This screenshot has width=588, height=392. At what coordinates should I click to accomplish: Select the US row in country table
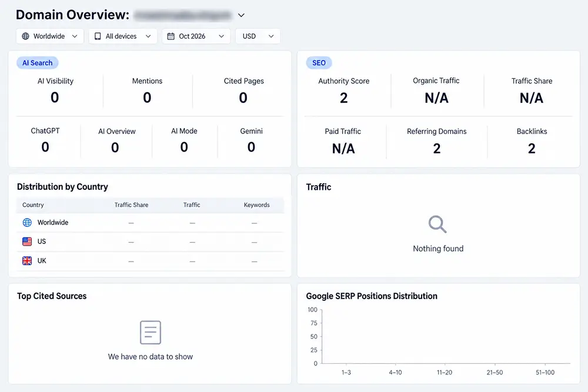[151, 242]
